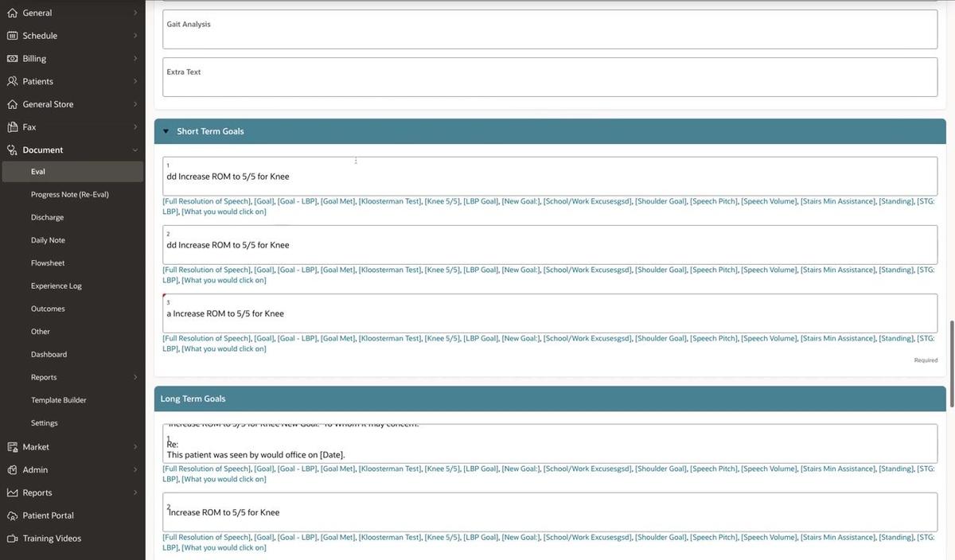Click the Patient Portal icon

coord(12,515)
